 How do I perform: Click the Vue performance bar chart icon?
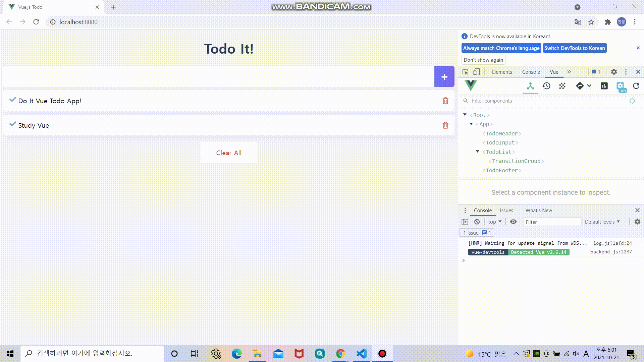[604, 86]
